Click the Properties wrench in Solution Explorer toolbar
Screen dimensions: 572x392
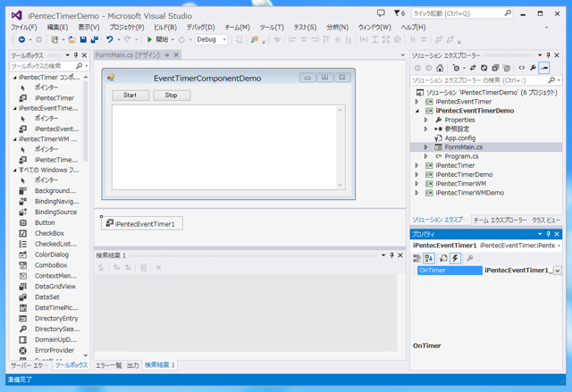click(533, 68)
